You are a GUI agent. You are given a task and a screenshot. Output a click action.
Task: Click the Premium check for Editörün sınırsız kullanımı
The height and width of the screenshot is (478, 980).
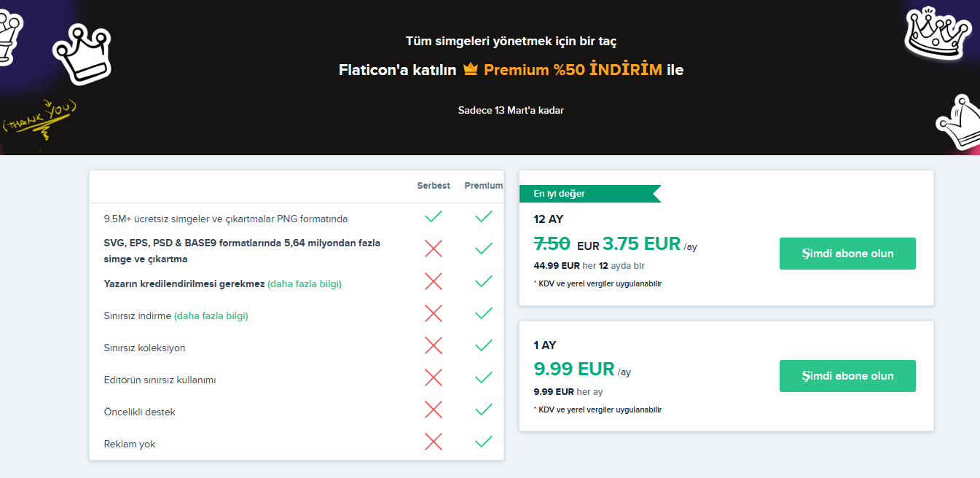point(484,377)
